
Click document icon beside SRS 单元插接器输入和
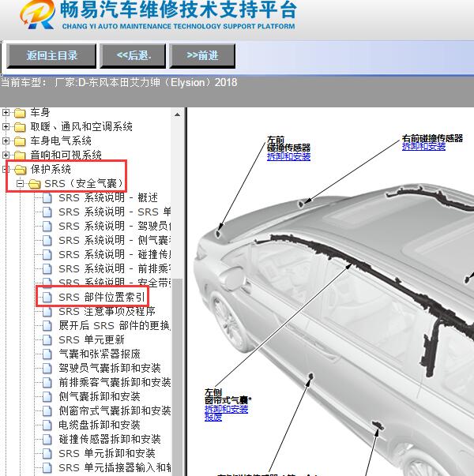[x=47, y=467]
